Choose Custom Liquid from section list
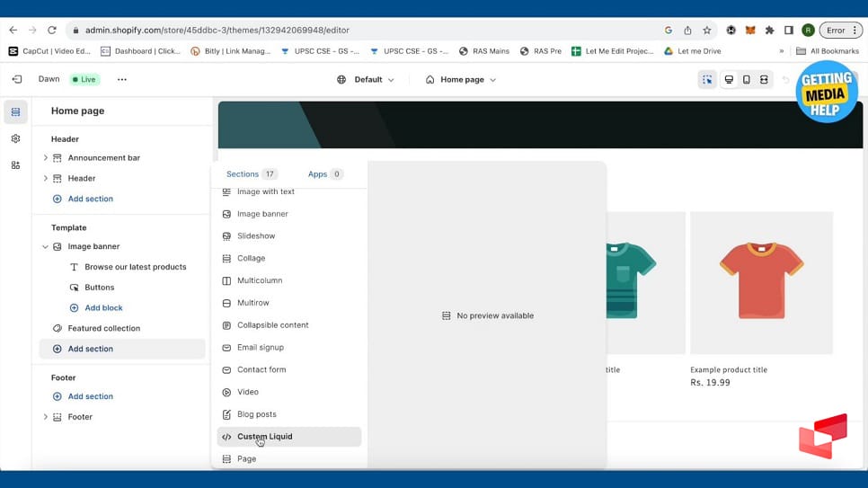Image resolution: width=868 pixels, height=488 pixels. point(265,437)
